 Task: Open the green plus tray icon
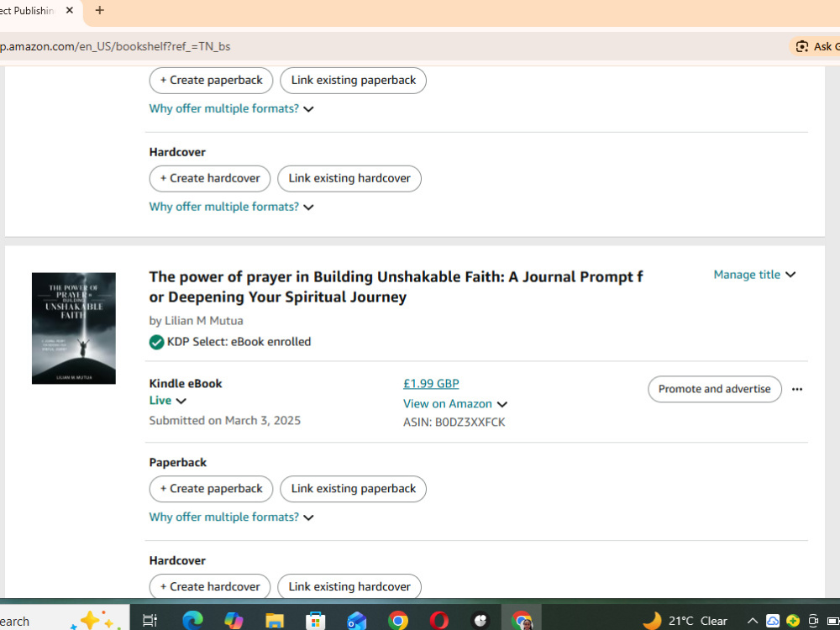[793, 621]
